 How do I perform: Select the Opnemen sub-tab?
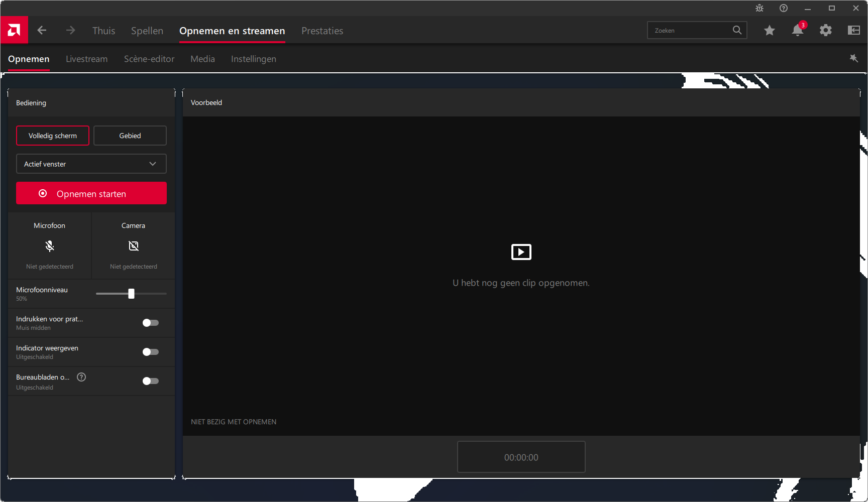(x=29, y=59)
